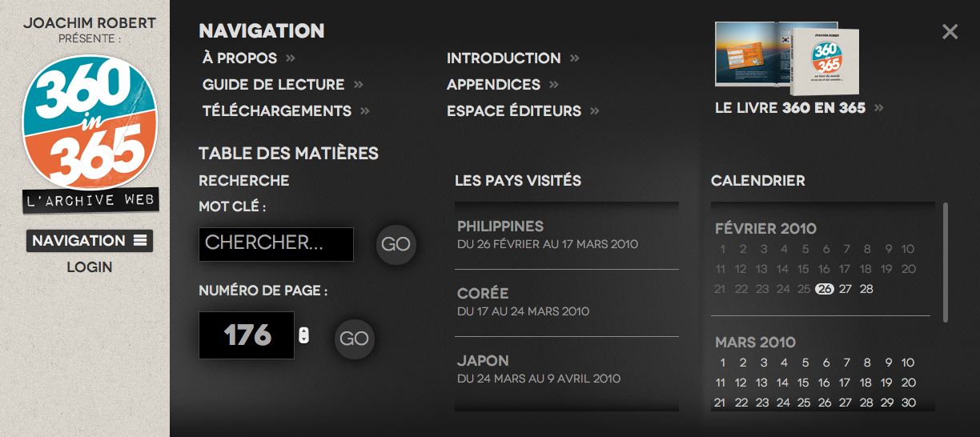
Task: Toggle the Navigation hamburger menu button
Action: 89,241
